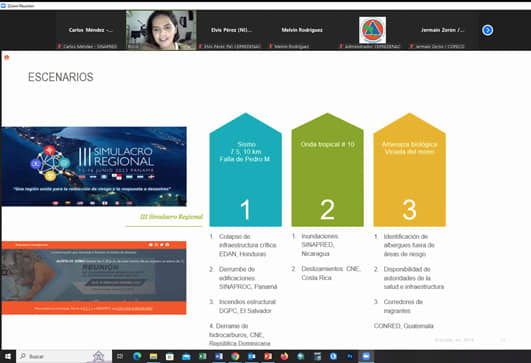Open File Explorer from the taskbar
The height and width of the screenshot is (363, 531).
click(153, 356)
